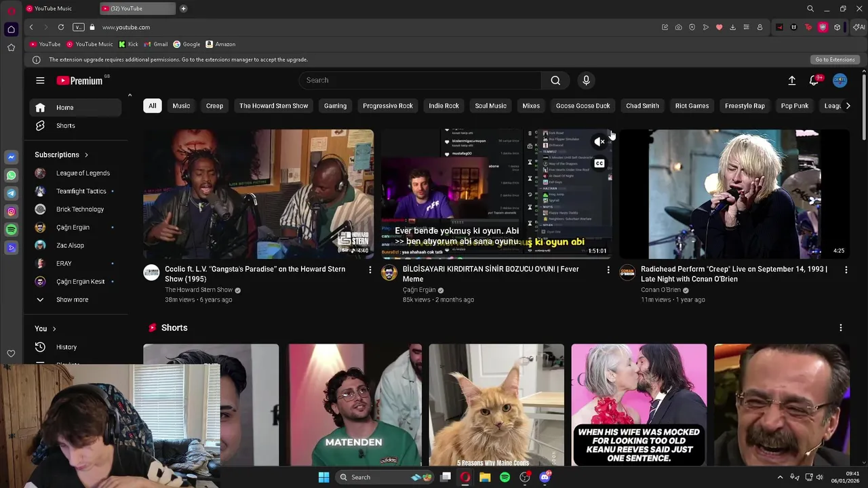Open a new browser tab
Image resolution: width=868 pixels, height=488 pixels.
click(x=183, y=9)
